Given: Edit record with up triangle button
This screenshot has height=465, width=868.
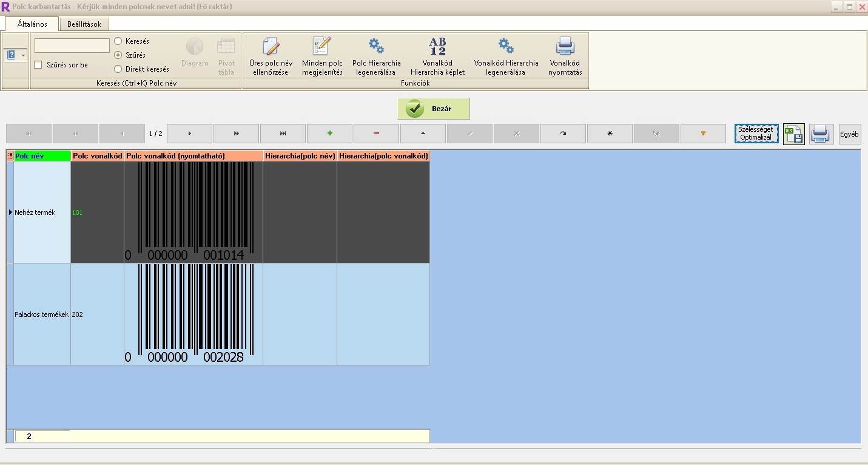Looking at the screenshot, I should point(423,134).
